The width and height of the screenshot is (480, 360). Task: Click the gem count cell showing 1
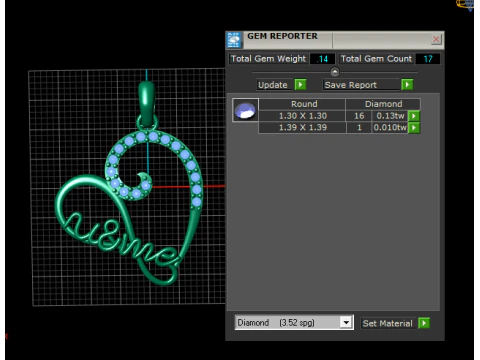click(359, 128)
